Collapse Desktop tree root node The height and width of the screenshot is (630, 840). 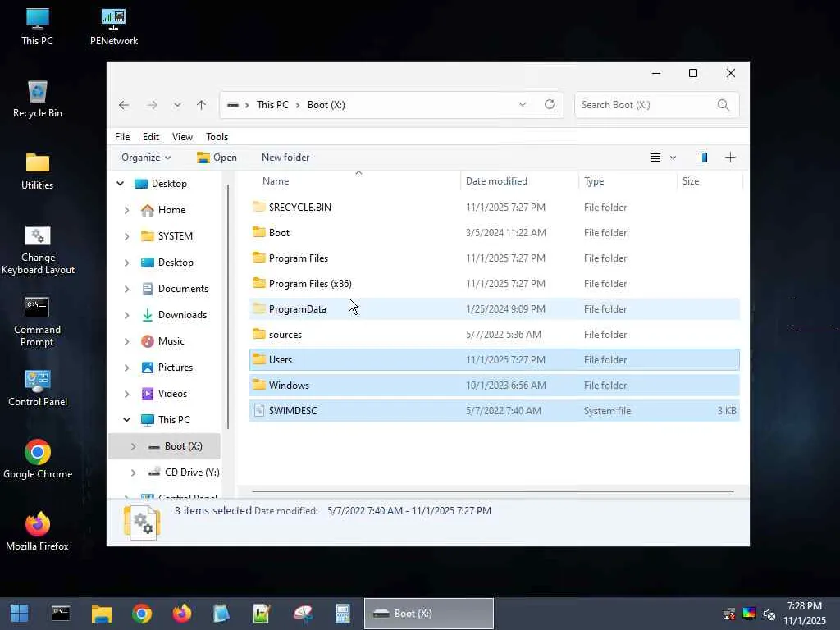tap(121, 184)
